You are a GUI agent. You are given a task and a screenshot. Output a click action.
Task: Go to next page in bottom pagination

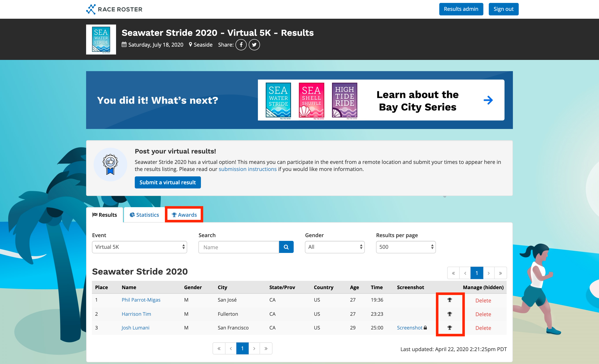pos(254,348)
